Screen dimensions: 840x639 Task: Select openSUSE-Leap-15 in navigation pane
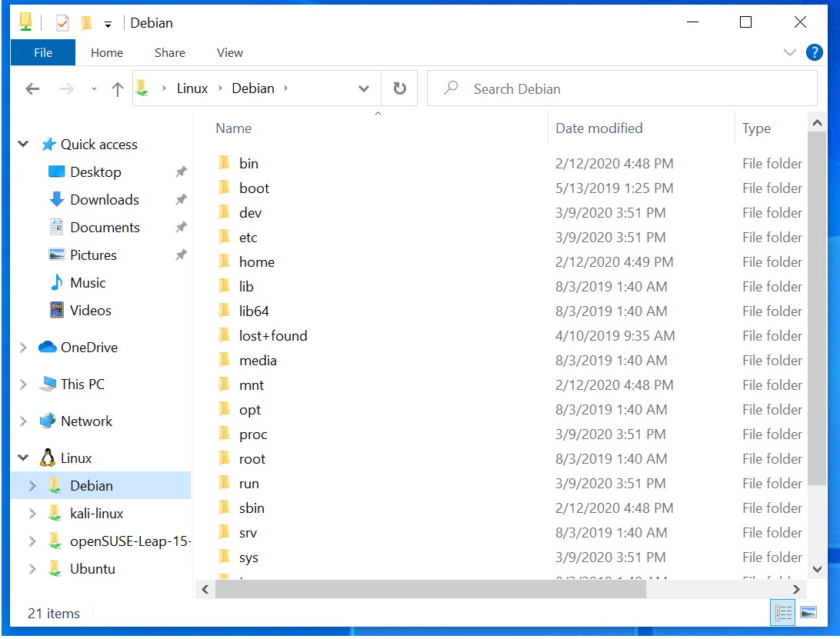[130, 541]
